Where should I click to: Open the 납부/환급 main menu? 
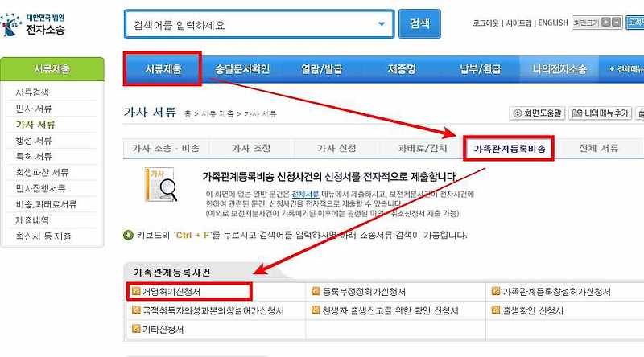coord(480,69)
